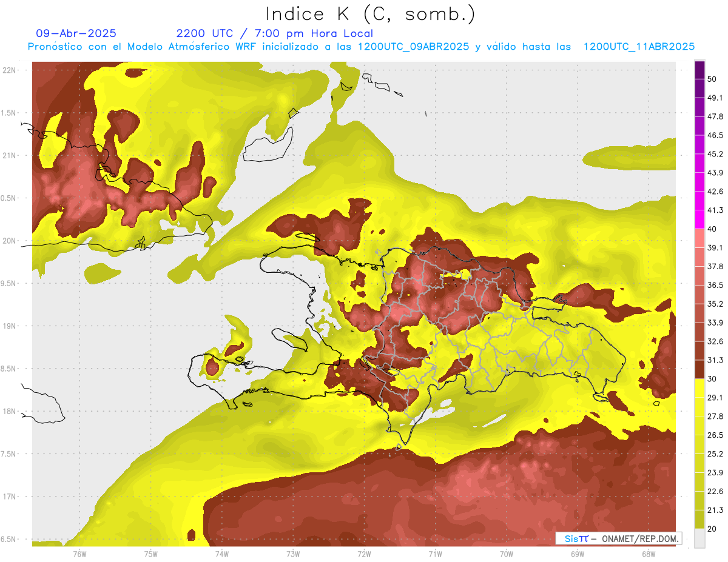The width and height of the screenshot is (728, 562).
Task: Click the "74W" longitude label
Action: (222, 554)
